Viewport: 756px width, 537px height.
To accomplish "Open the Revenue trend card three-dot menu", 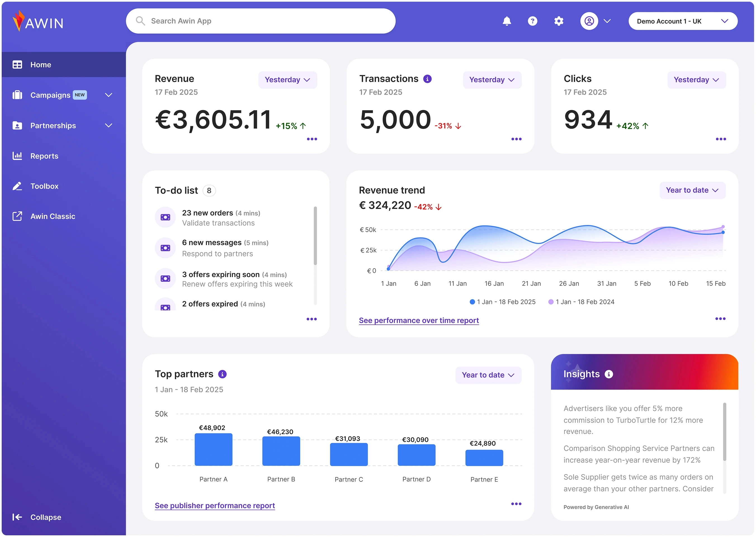I will click(x=720, y=319).
